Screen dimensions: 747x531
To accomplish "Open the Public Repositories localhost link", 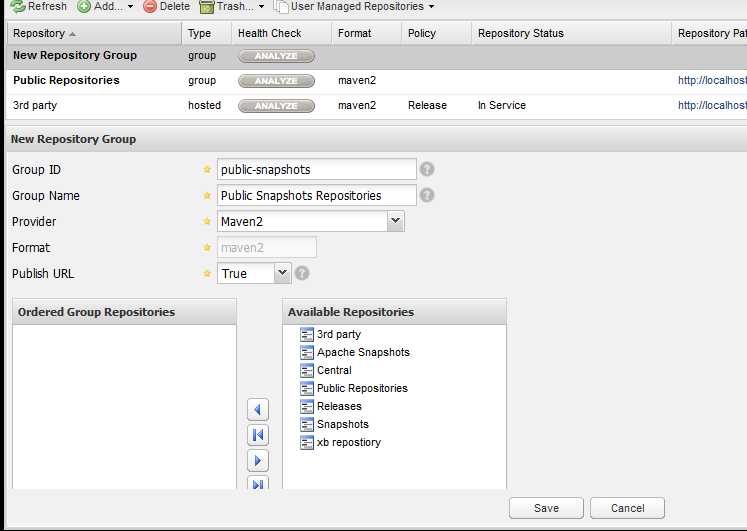I will (x=712, y=80).
